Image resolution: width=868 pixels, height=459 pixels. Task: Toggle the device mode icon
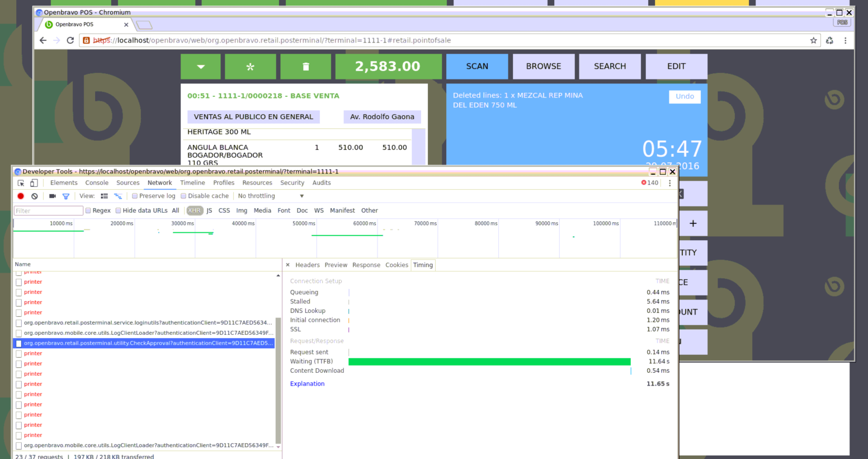(x=34, y=183)
